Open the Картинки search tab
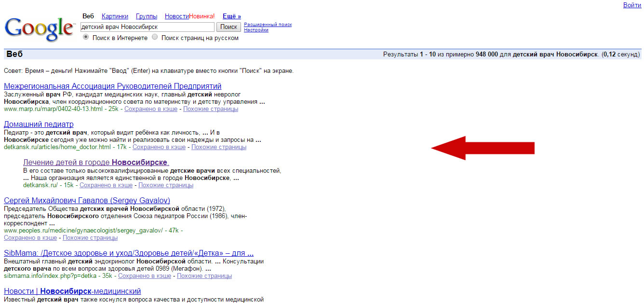 click(x=115, y=16)
